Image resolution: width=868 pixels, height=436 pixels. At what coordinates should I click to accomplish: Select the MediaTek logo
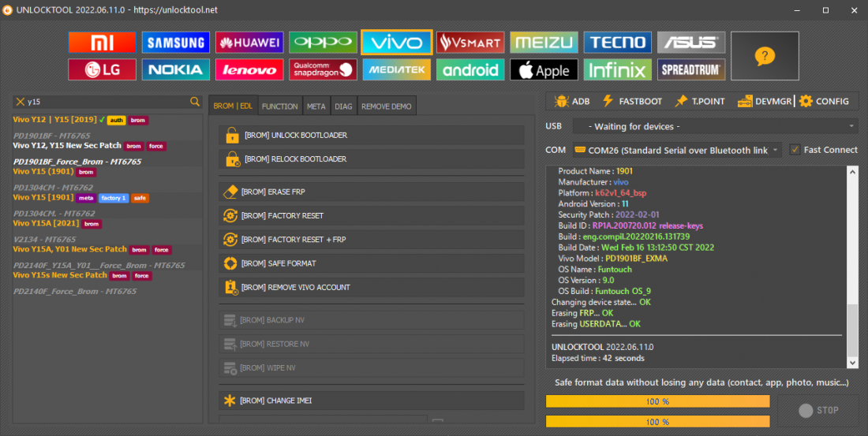396,69
